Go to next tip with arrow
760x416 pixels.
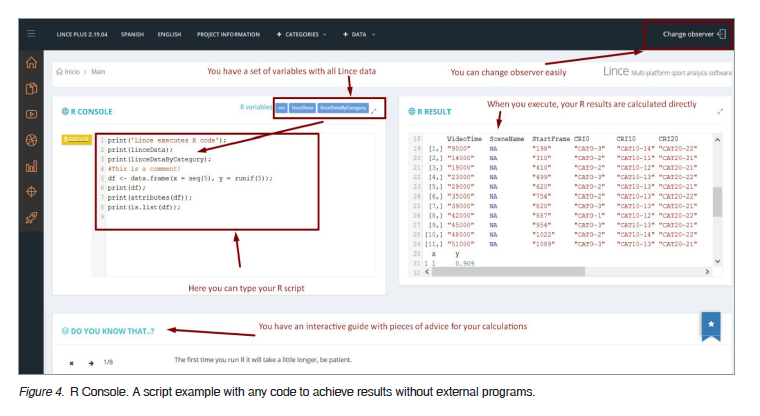pos(90,362)
